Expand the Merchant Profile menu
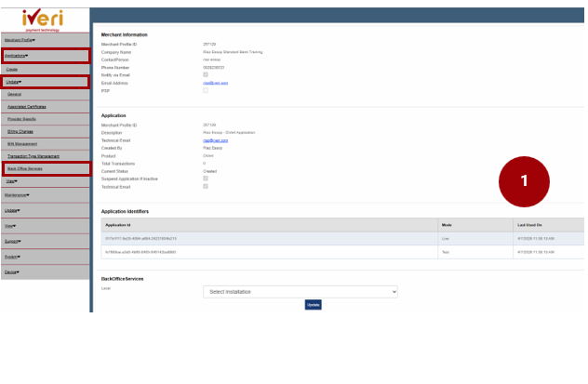This screenshot has width=588, height=384. point(19,41)
